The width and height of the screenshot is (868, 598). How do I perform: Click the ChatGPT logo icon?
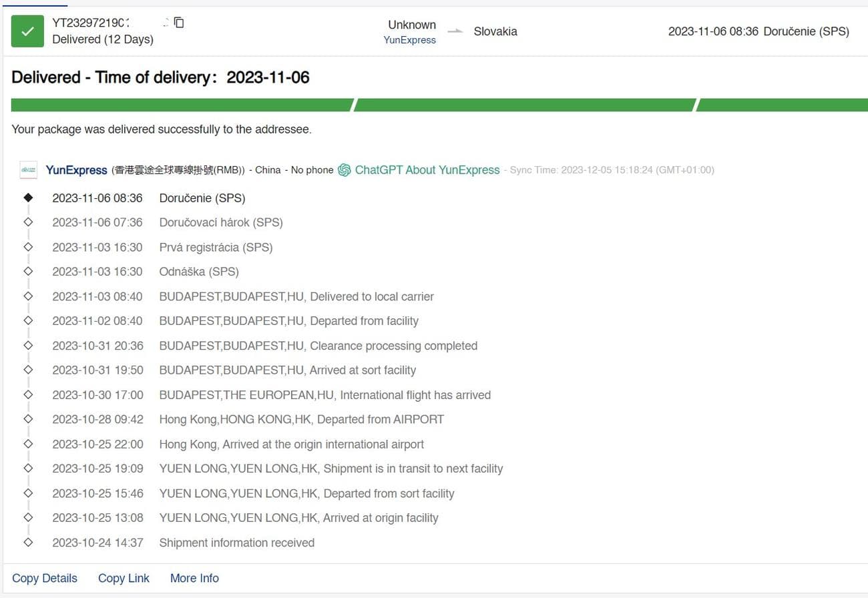point(345,170)
